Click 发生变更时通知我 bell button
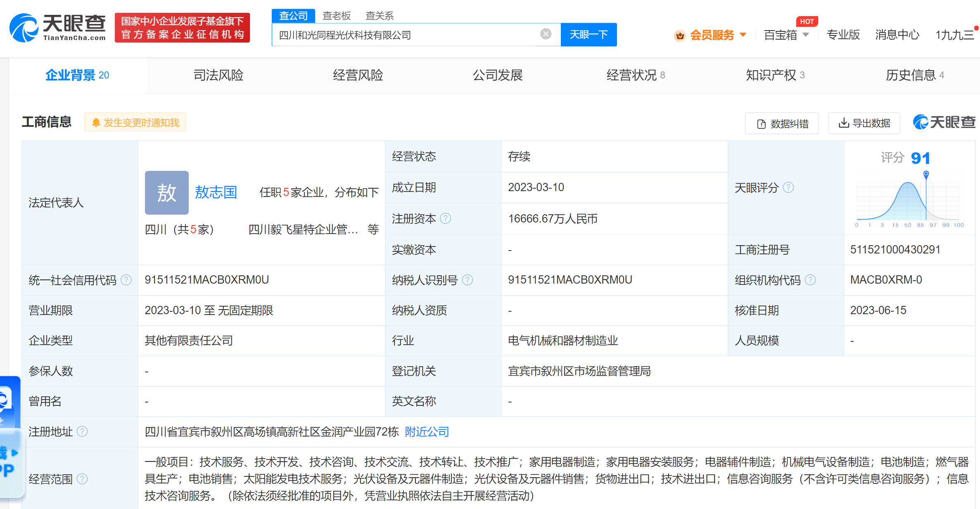The height and width of the screenshot is (509, 980). tap(135, 122)
